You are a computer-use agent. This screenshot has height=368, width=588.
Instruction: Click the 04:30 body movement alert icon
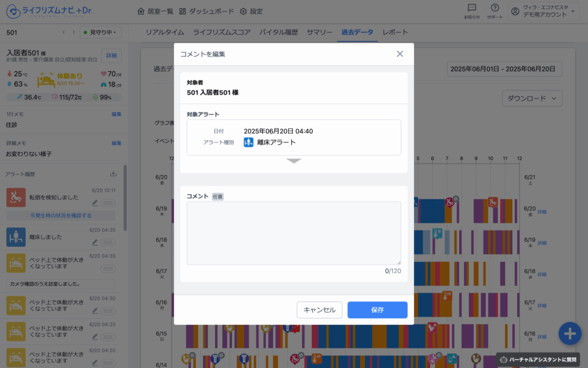click(16, 305)
